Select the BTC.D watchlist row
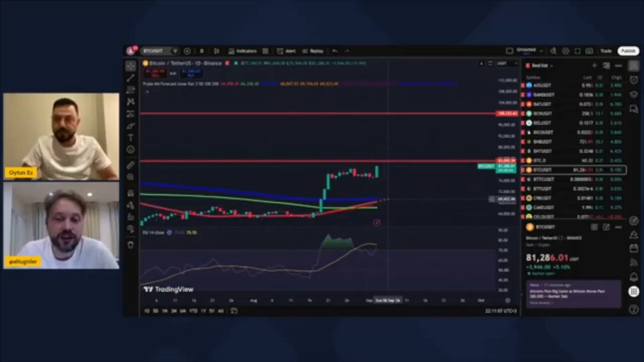The height and width of the screenshot is (362, 644). [574, 160]
